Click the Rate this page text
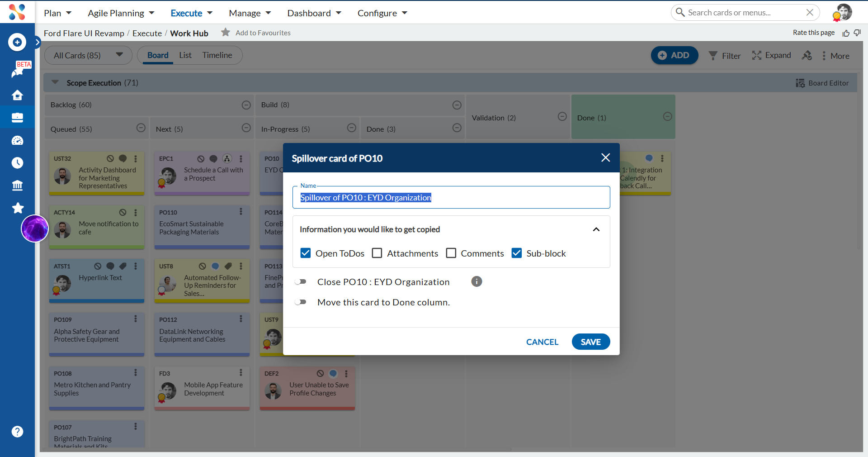The width and height of the screenshot is (868, 457). (x=813, y=33)
